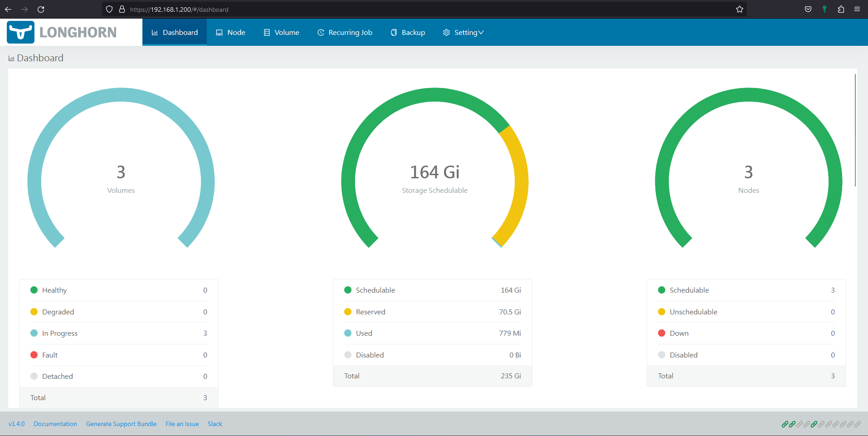The height and width of the screenshot is (436, 868).
Task: Open the Node tab
Action: click(230, 32)
